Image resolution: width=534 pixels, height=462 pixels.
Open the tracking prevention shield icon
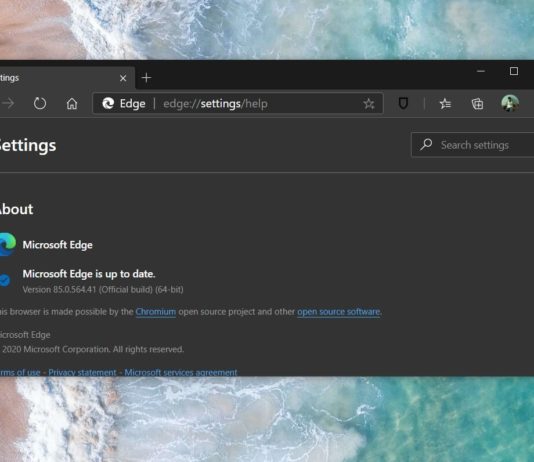pyautogui.click(x=403, y=103)
